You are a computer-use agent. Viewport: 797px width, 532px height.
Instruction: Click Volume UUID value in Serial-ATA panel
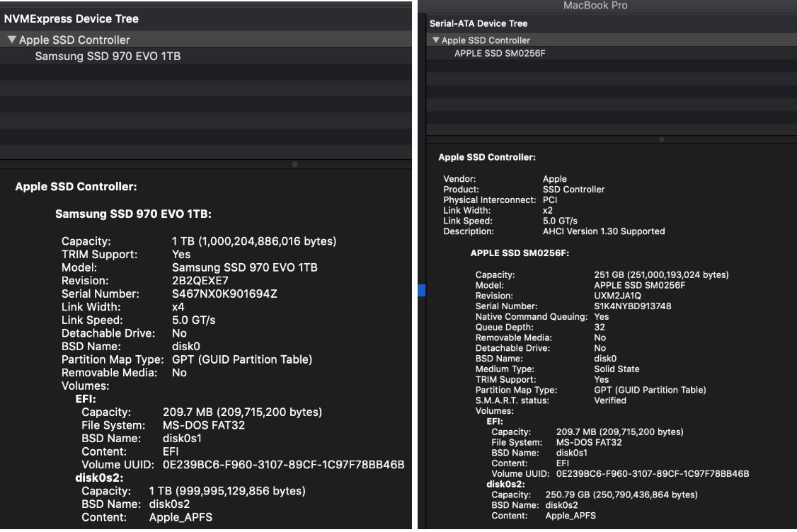click(653, 473)
